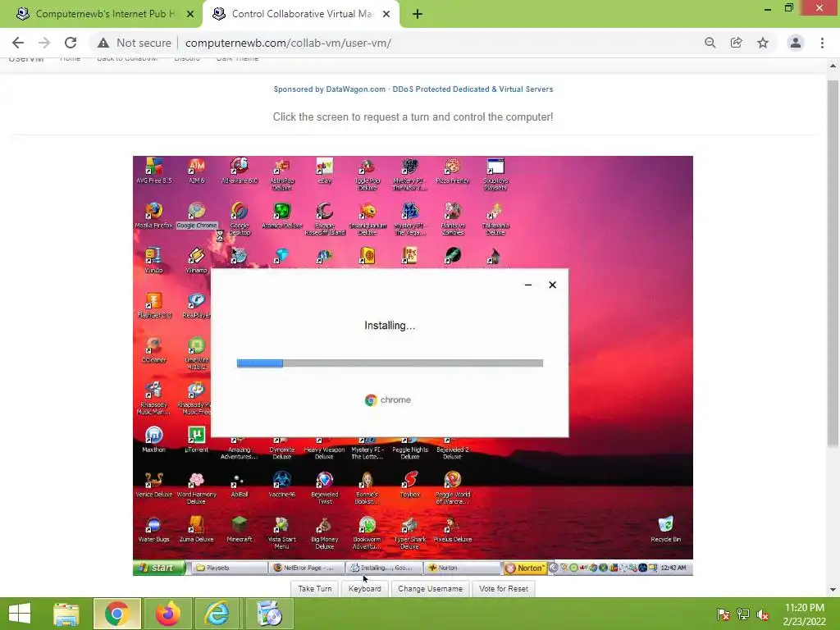Click the Vista Start Menu icon

point(282,532)
